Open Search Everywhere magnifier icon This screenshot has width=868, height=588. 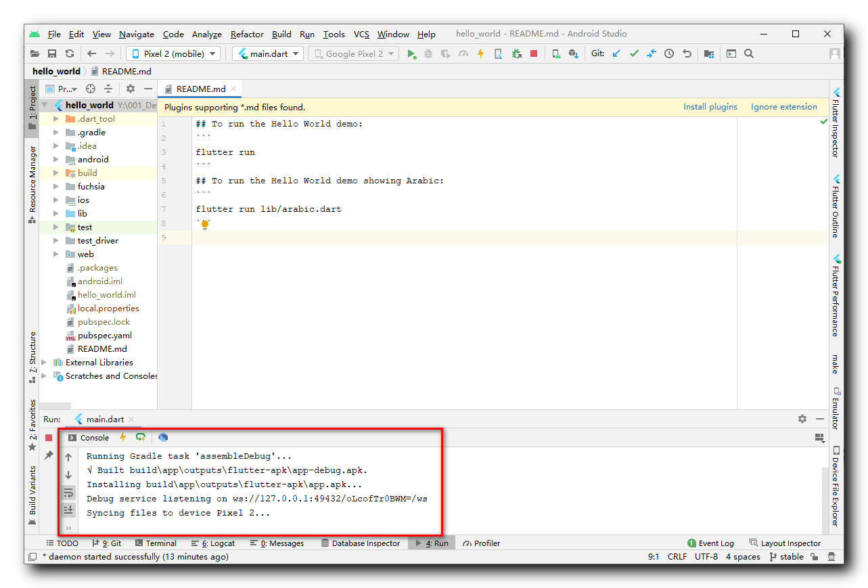[x=749, y=53]
